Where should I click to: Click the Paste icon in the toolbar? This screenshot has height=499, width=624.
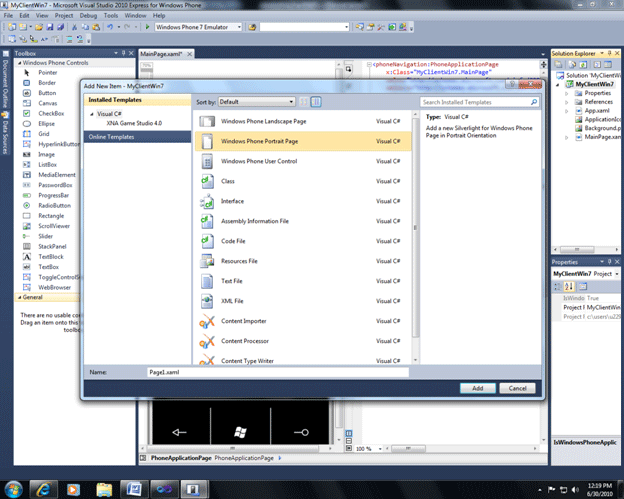(96, 27)
